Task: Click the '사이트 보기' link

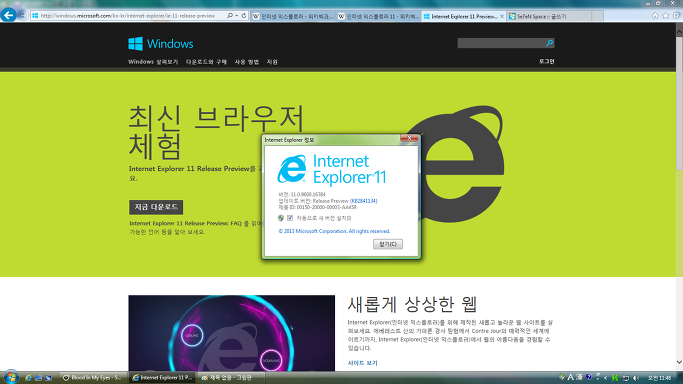Action: tap(362, 363)
